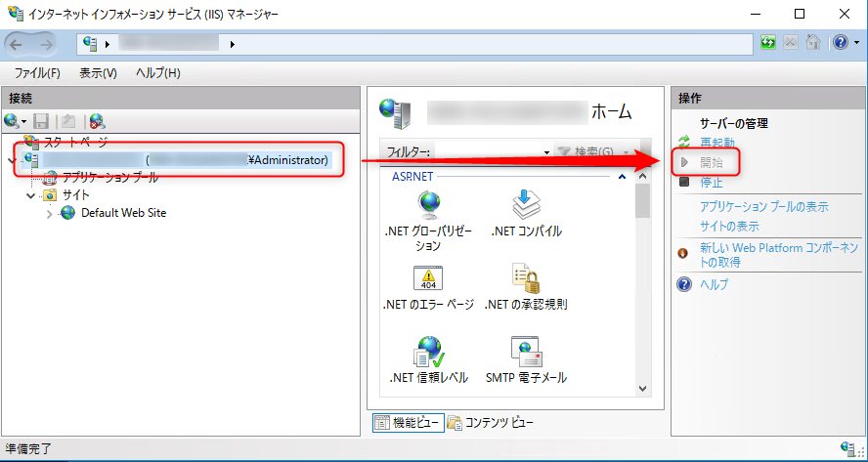Collapse the ASP.NET group section

click(622, 177)
